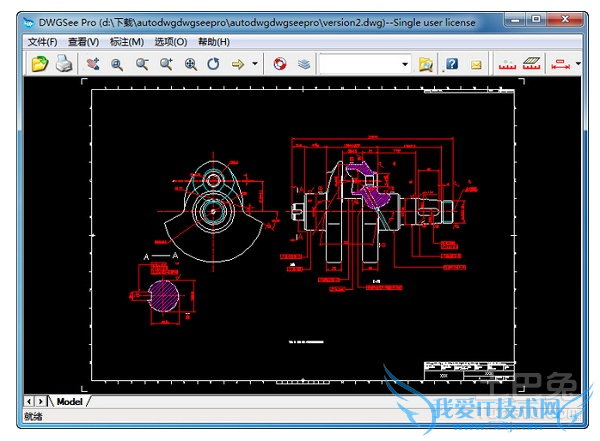The height and width of the screenshot is (441, 600).
Task: Expand the yellow arrow dropdown
Action: coord(255,64)
